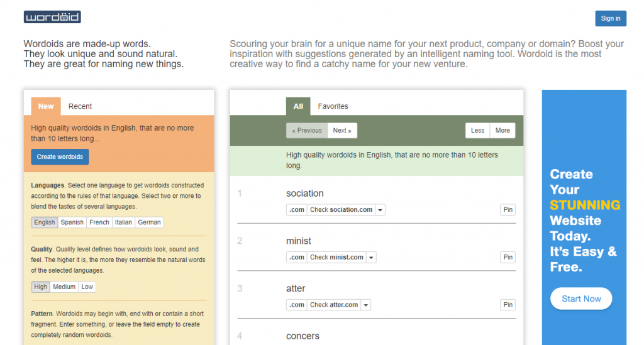Go to Next results page
Image resolution: width=644 pixels, height=345 pixels.
(342, 131)
